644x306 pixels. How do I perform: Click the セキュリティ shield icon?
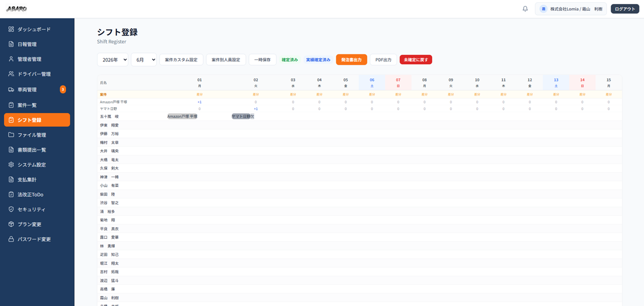click(x=11, y=209)
